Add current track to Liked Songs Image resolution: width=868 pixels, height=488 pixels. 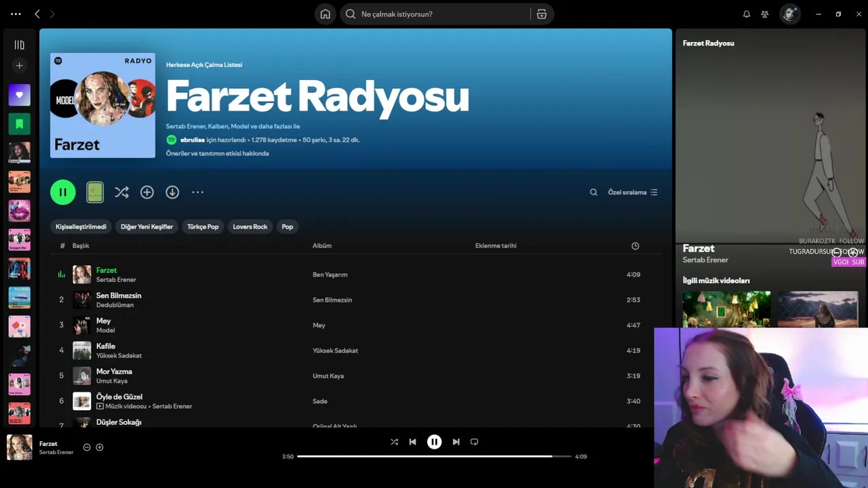point(100,447)
